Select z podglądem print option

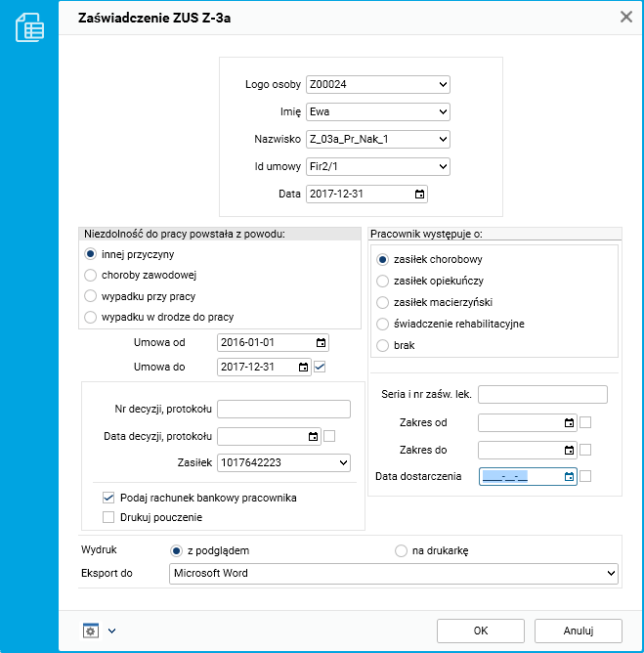pos(177,551)
